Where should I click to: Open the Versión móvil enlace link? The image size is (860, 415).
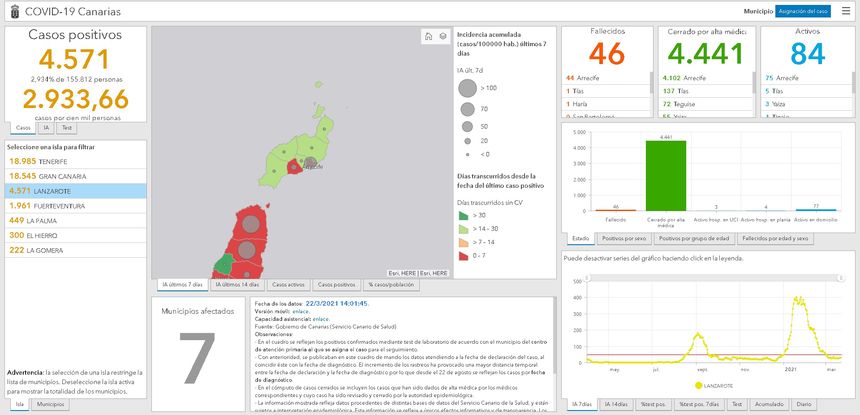pyautogui.click(x=301, y=311)
